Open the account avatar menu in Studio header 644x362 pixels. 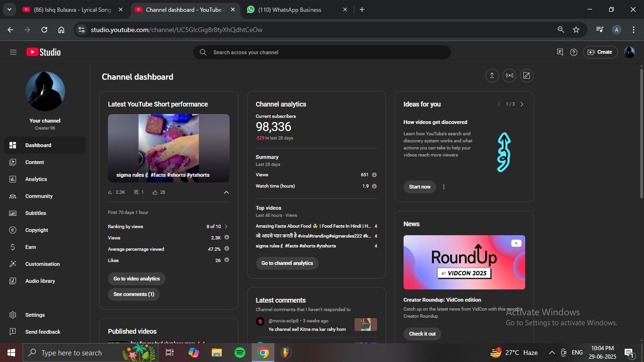tap(629, 52)
